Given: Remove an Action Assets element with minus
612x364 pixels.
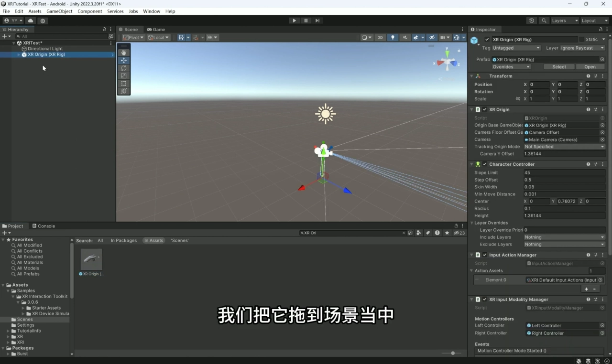Looking at the screenshot, I should coord(594,289).
